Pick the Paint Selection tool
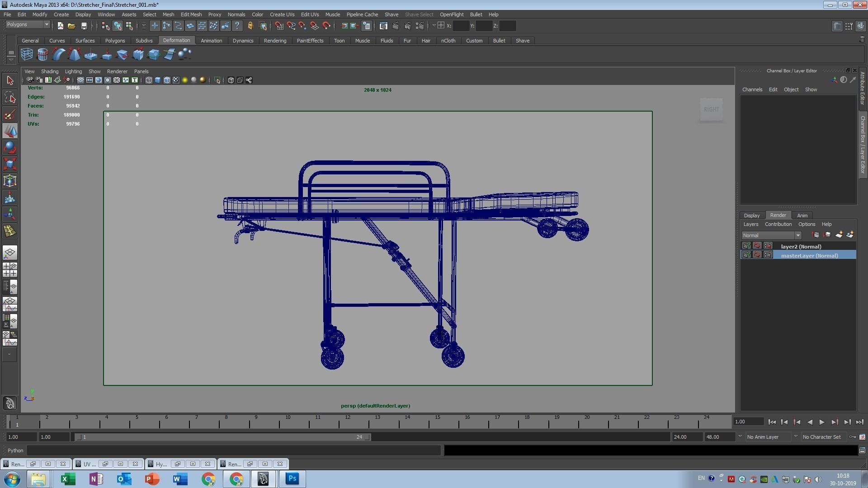868x488 pixels. [10, 114]
